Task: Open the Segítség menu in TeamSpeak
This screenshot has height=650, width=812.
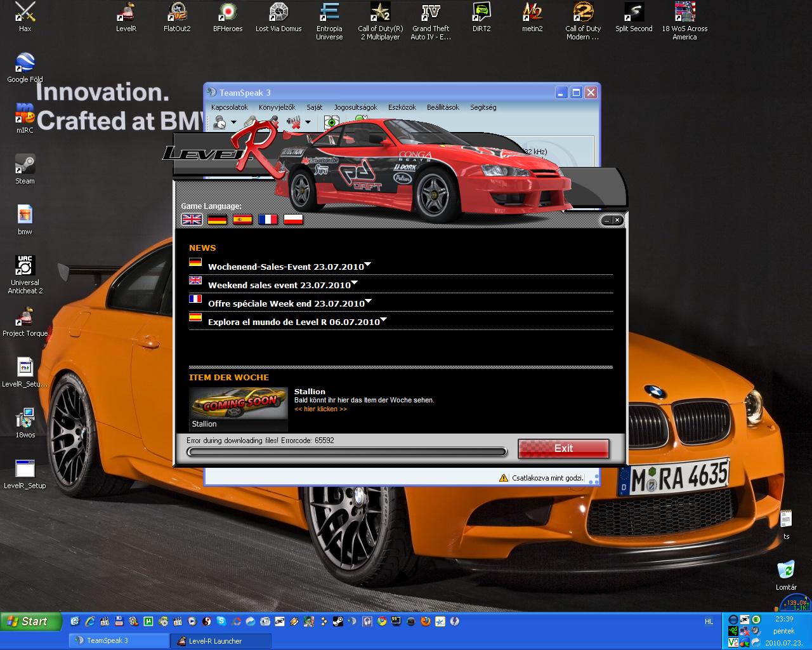Action: [x=483, y=107]
